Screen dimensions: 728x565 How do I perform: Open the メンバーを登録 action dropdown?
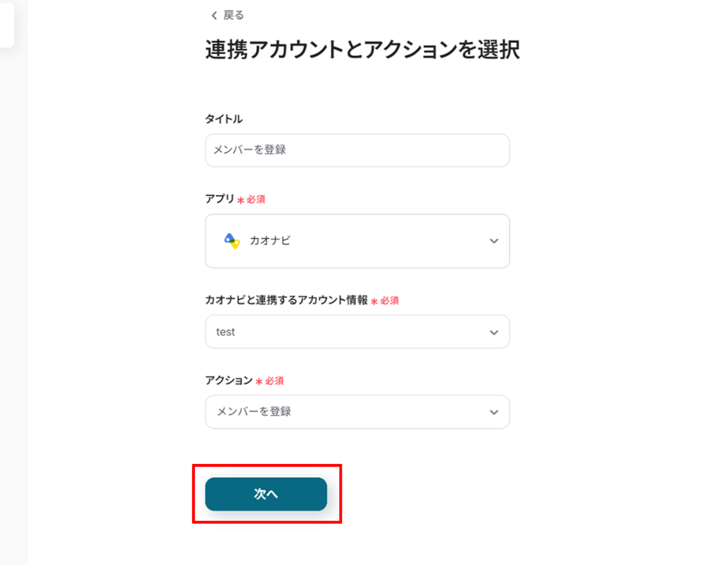coord(357,412)
